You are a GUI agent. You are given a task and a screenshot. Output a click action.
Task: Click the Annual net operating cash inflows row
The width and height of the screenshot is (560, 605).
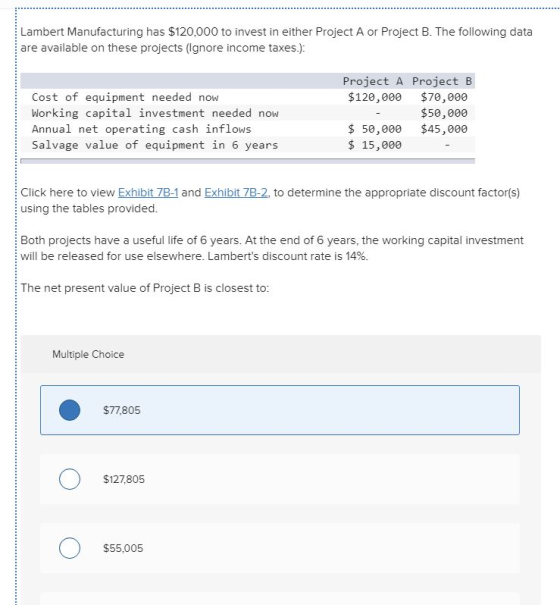(x=247, y=129)
